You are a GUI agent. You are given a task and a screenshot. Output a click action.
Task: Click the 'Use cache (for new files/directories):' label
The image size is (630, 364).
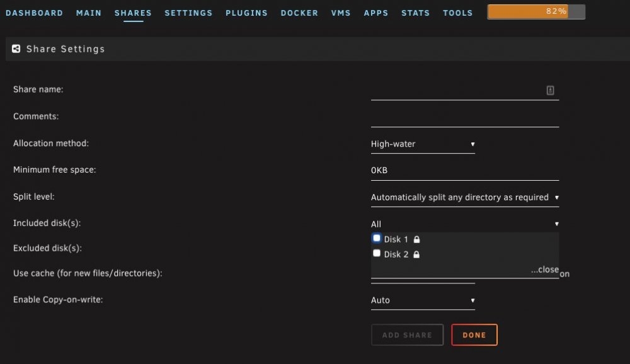(x=88, y=273)
